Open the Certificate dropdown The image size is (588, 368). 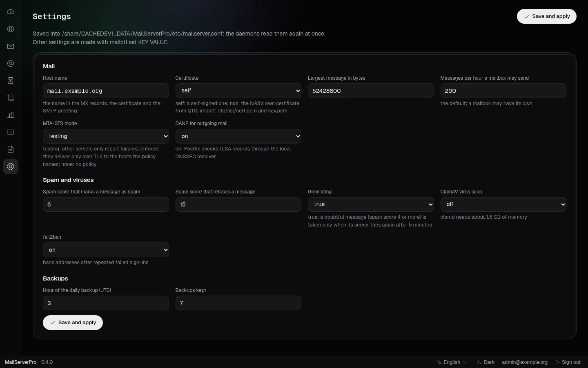(x=238, y=91)
